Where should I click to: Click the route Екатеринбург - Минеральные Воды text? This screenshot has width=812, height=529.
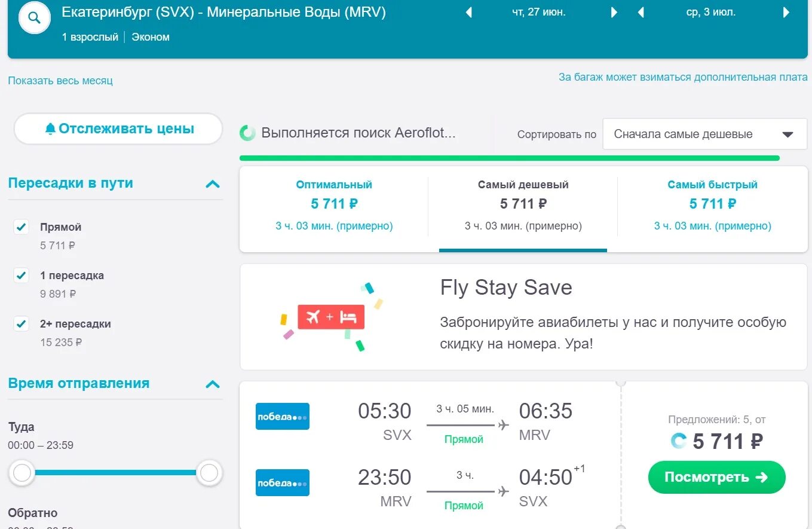[x=223, y=12]
